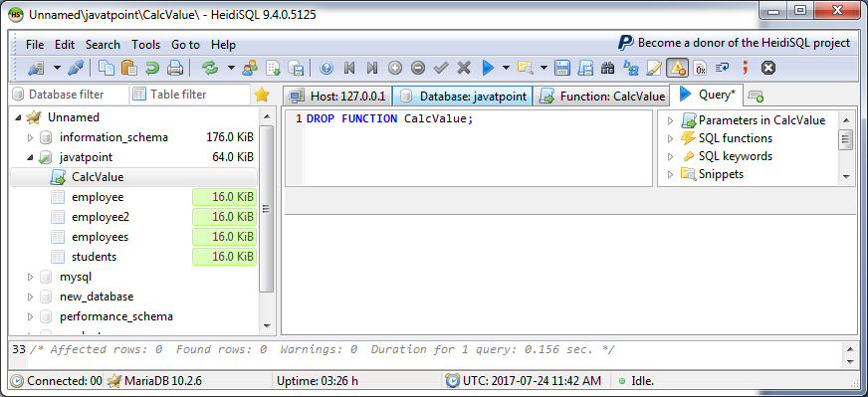Switch to Database: javatpoint tab
Viewport: 868px width, 397px height.
(x=463, y=97)
